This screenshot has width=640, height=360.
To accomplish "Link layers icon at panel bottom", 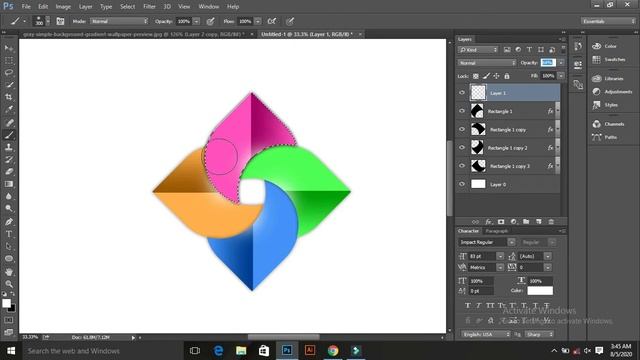I will point(476,222).
